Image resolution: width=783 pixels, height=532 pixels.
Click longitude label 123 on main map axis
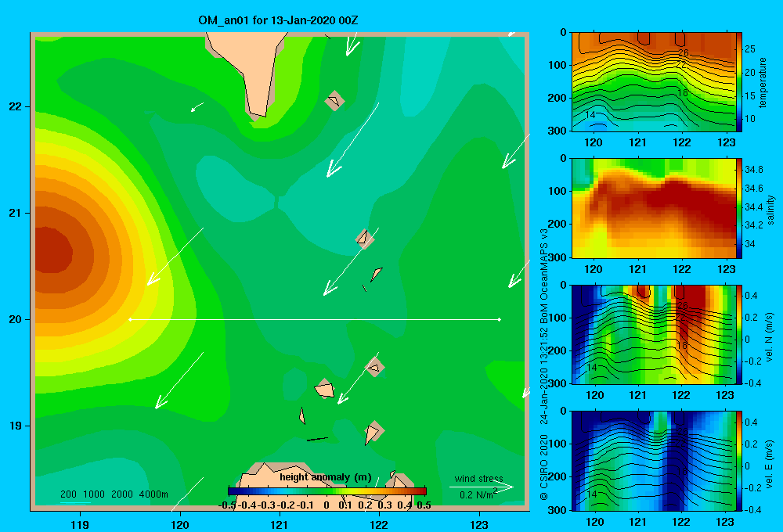tap(479, 524)
